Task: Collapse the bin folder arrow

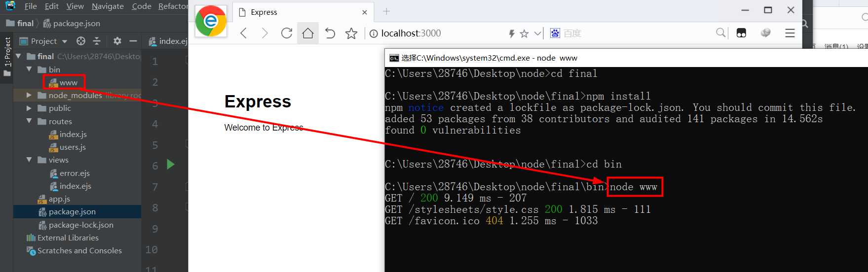Action: [29, 69]
